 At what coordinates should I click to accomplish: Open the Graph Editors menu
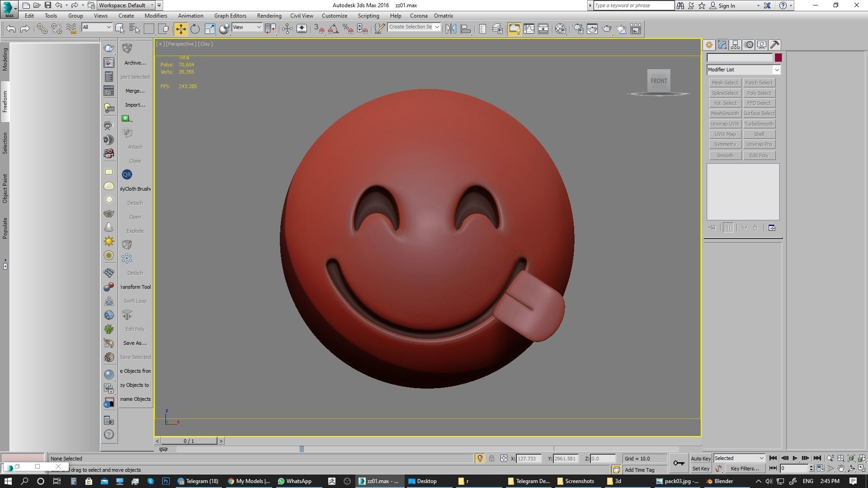coord(230,16)
